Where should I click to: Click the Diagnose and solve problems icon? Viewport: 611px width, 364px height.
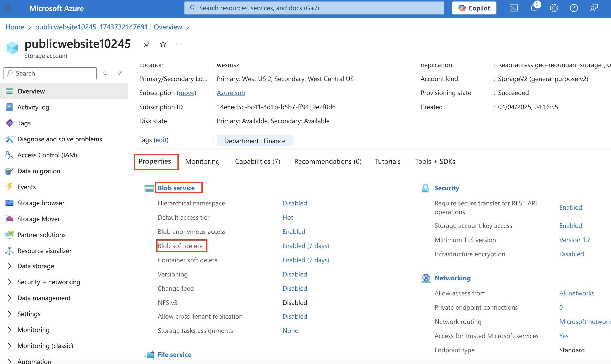coord(9,139)
